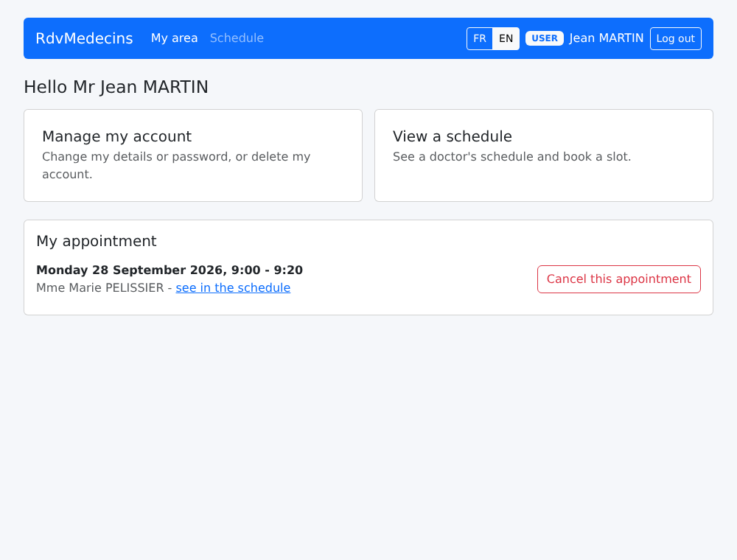737x560 pixels.
Task: Click the Log out button
Action: pyautogui.click(x=675, y=38)
